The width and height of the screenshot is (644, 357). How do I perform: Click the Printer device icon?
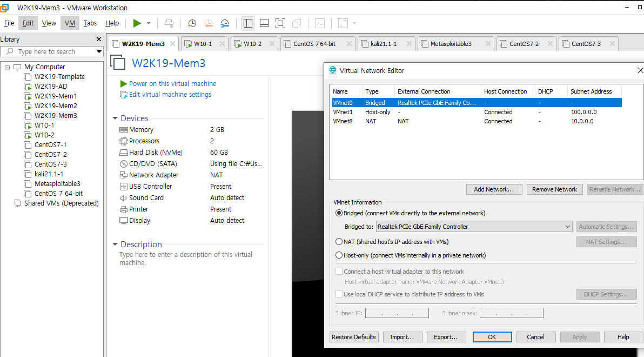tap(124, 209)
